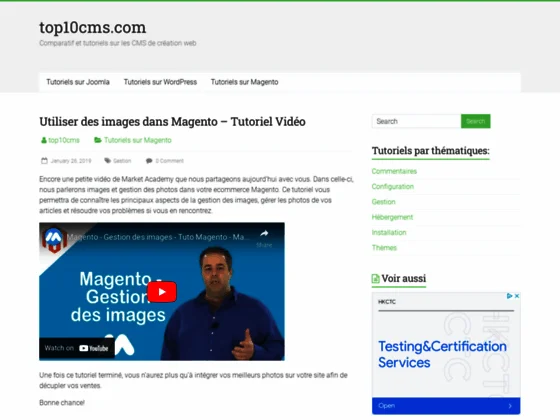Click the folder icon beside Tutoriels sur Magento

coord(98,140)
